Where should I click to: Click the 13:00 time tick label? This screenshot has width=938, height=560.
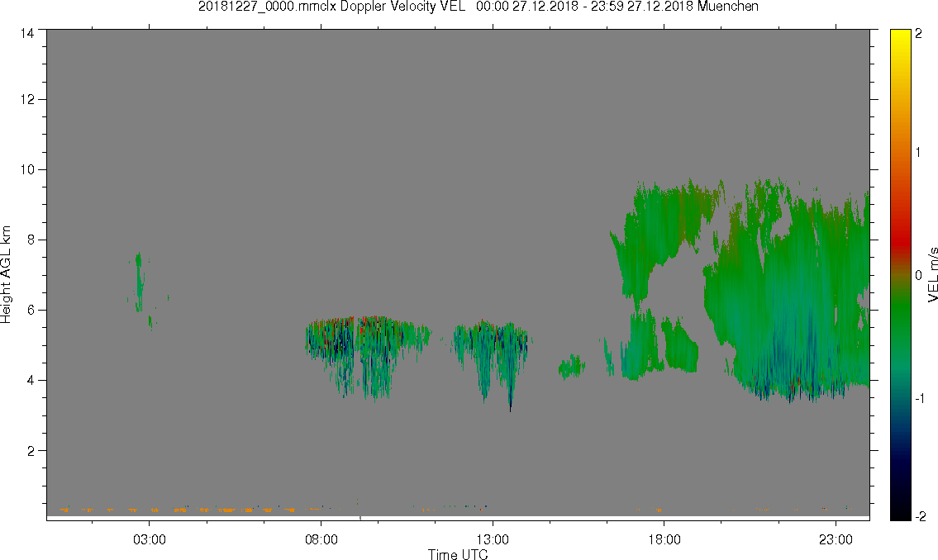tap(493, 539)
